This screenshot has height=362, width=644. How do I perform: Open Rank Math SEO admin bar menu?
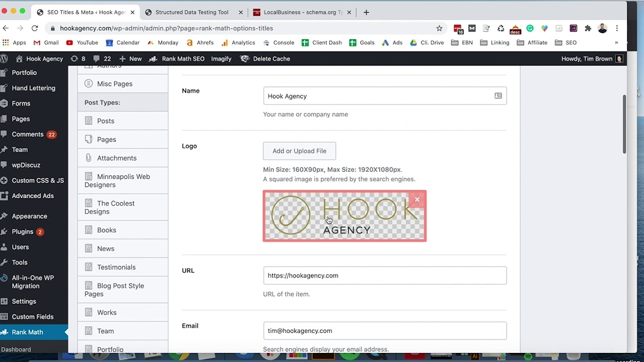tap(177, 59)
